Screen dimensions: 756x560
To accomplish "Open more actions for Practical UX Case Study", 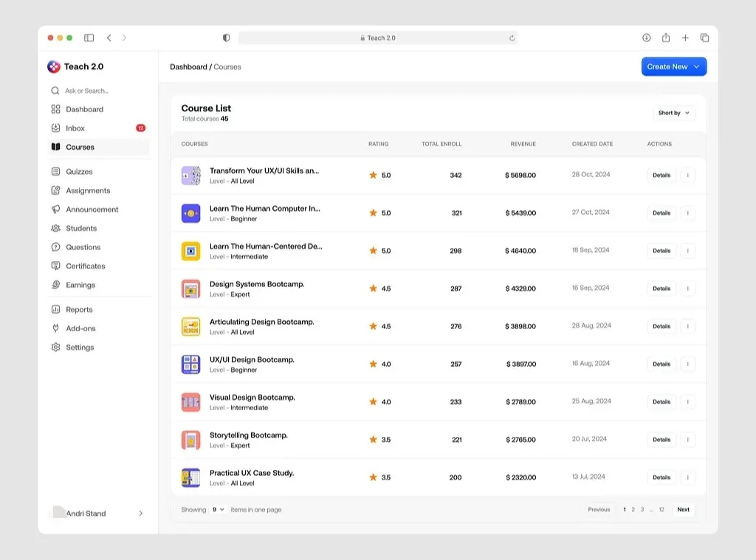I will coord(687,477).
